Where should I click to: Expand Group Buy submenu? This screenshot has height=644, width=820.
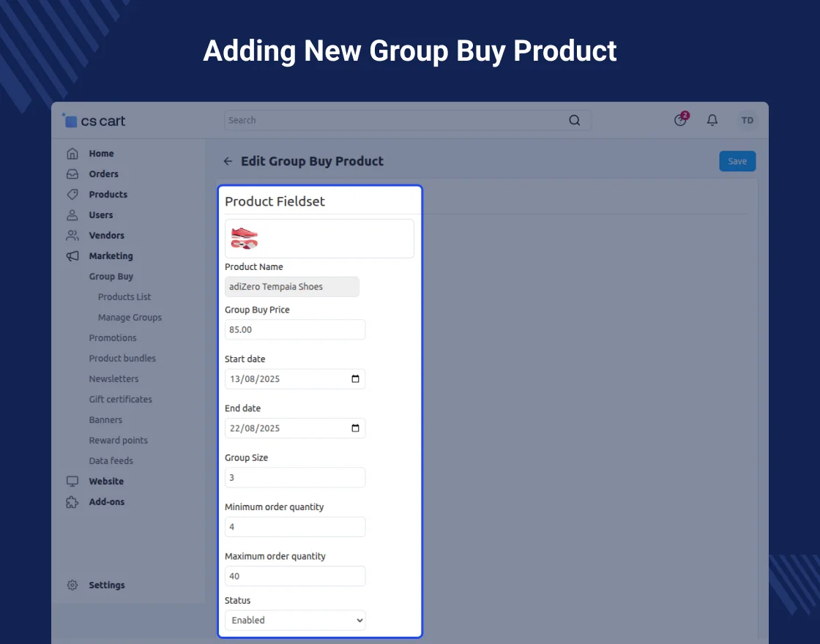(x=111, y=277)
